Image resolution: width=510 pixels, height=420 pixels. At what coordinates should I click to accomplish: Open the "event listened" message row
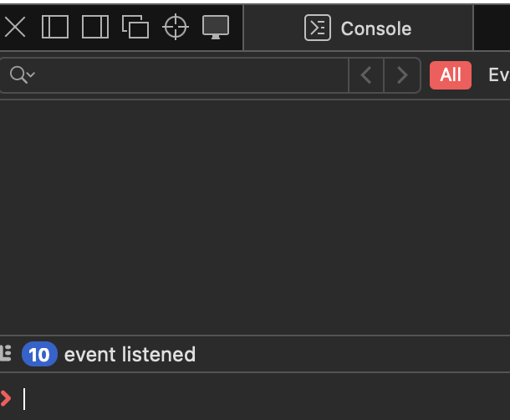pyautogui.click(x=130, y=355)
